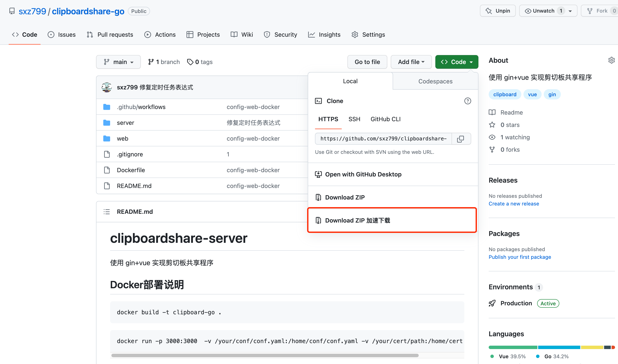Select GitHub CLI clone method
618x364 pixels.
click(386, 119)
